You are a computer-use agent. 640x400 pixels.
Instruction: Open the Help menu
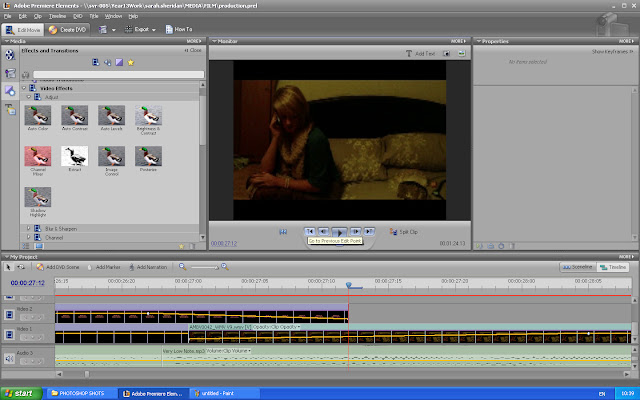click(133, 16)
